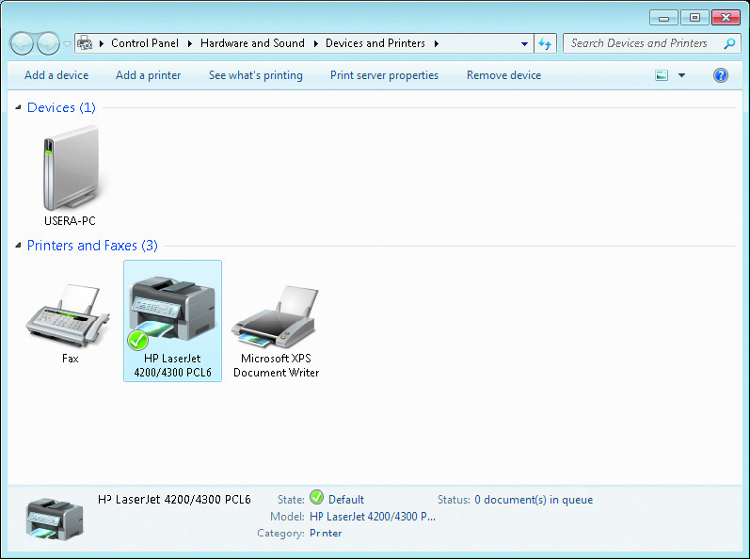
Task: Select the Fax printer icon
Action: [x=68, y=315]
